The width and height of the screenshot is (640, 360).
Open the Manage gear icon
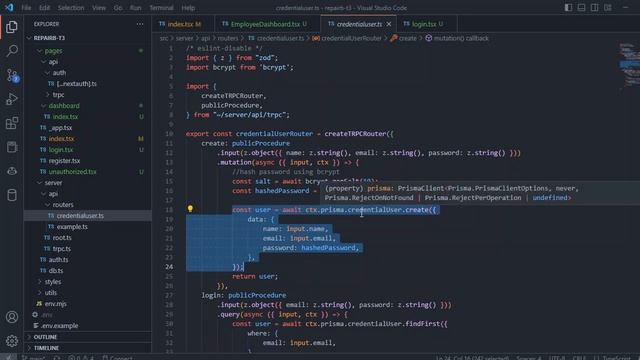(12, 341)
